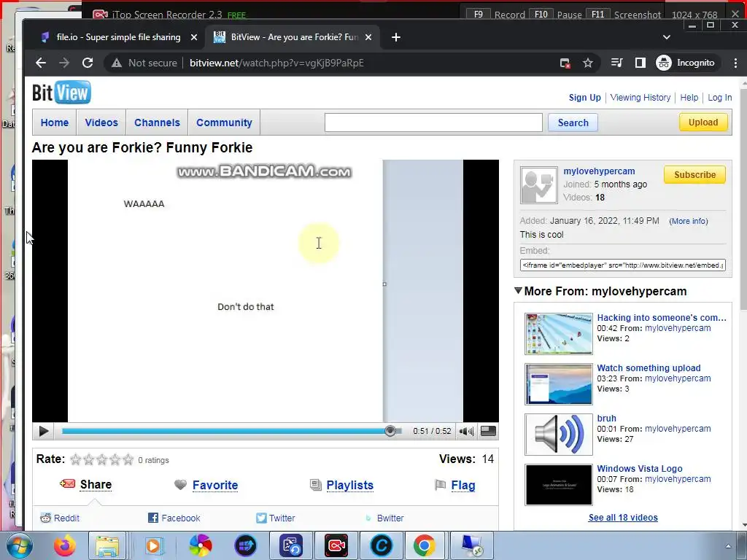Close the BitView tab

coord(368,37)
